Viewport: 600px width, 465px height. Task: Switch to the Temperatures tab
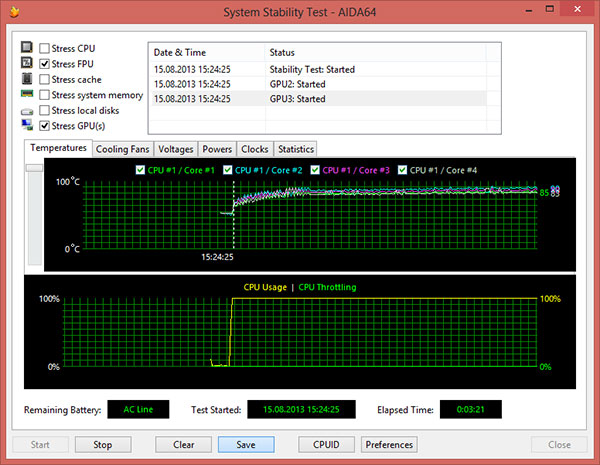(x=58, y=148)
